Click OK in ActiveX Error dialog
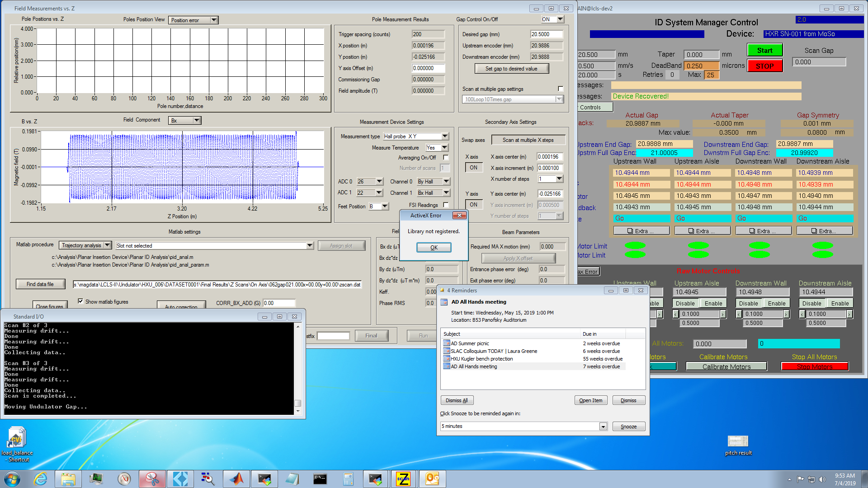The image size is (868, 488). pyautogui.click(x=434, y=247)
